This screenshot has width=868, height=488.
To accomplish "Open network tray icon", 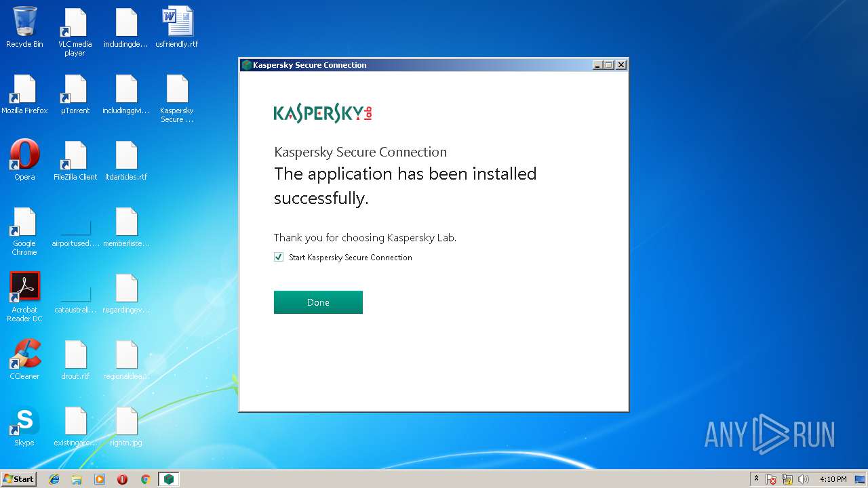I will [787, 479].
